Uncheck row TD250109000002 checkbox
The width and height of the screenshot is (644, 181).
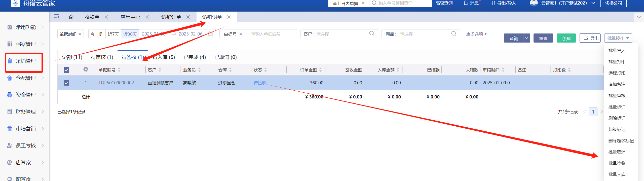[66, 83]
